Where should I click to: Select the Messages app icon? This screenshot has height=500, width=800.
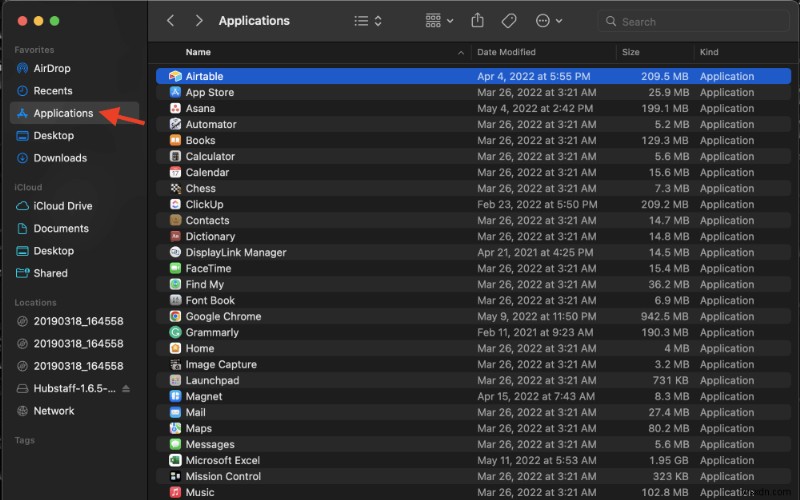175,444
